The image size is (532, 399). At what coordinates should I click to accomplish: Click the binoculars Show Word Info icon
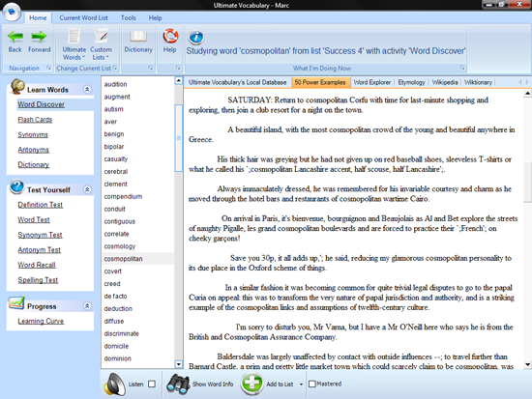coord(178,385)
